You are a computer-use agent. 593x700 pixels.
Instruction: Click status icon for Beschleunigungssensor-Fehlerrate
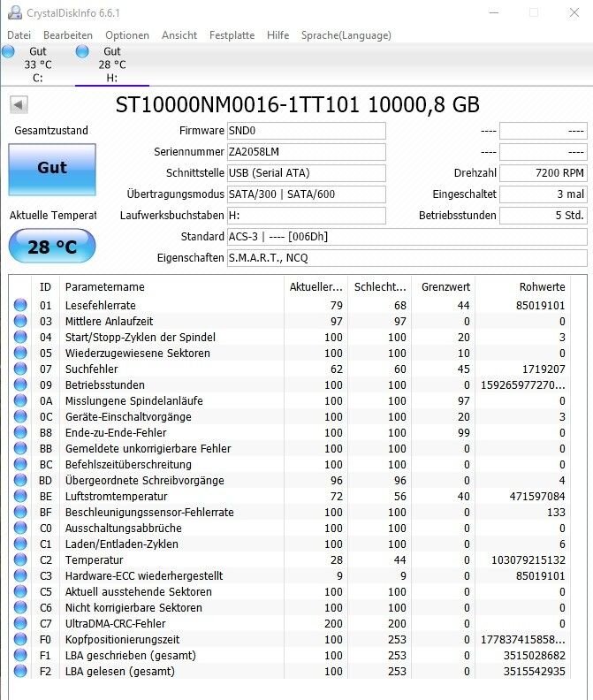pyautogui.click(x=20, y=513)
